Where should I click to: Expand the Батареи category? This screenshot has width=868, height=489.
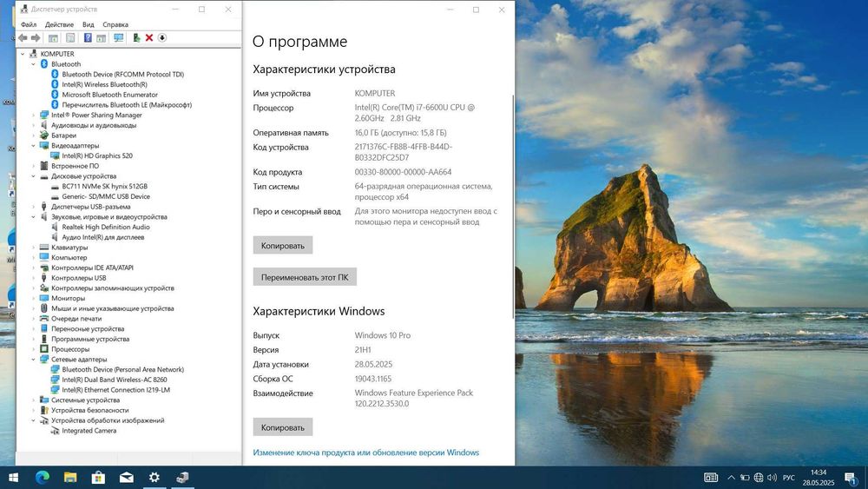tap(33, 135)
